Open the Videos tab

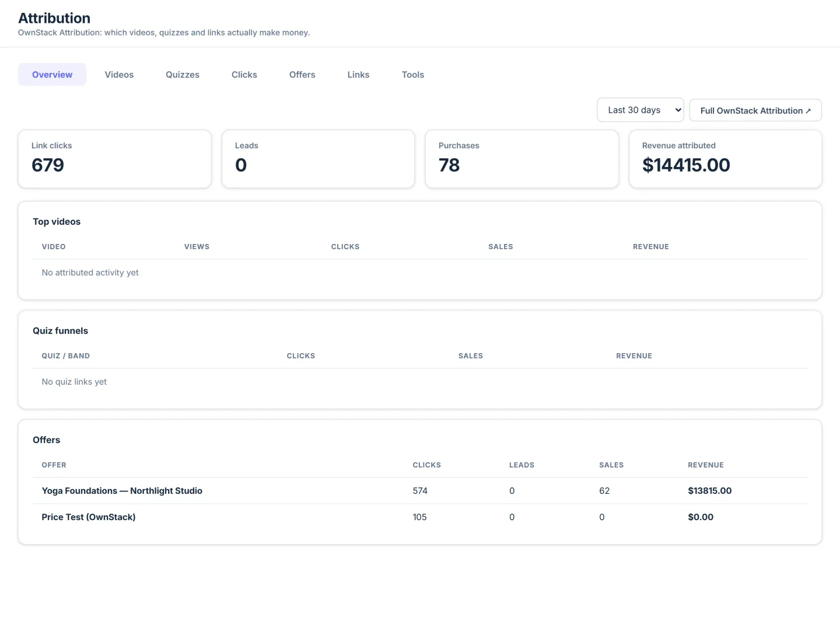pos(119,75)
